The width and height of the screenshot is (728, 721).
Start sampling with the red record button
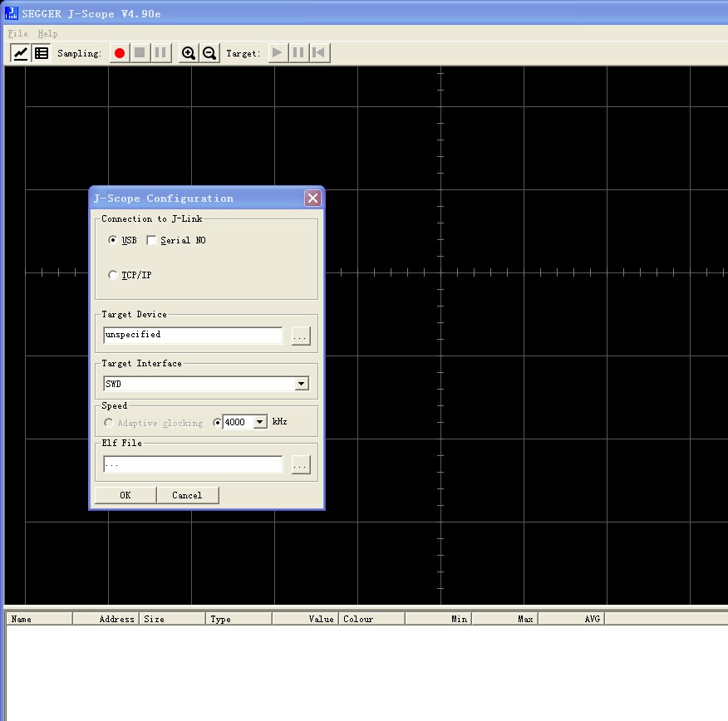pyautogui.click(x=120, y=53)
